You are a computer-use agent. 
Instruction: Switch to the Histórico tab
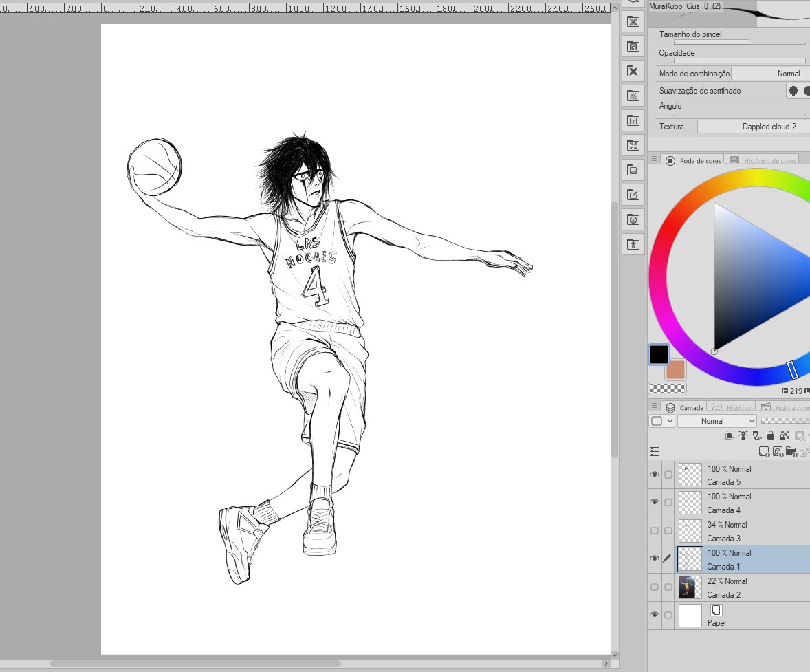(x=732, y=407)
